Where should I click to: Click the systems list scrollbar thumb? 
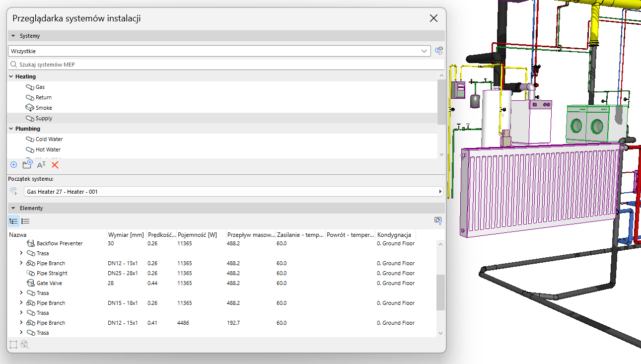tap(441, 101)
